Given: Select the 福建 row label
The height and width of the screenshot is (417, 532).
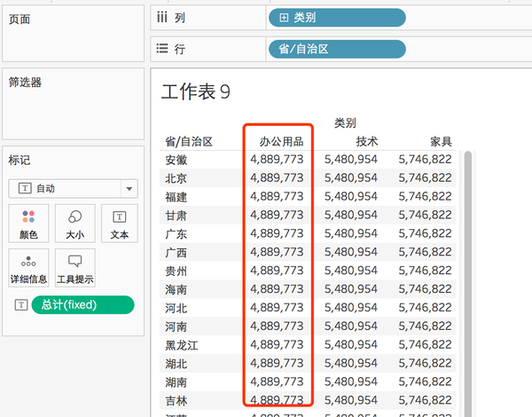Looking at the screenshot, I should tap(176, 197).
